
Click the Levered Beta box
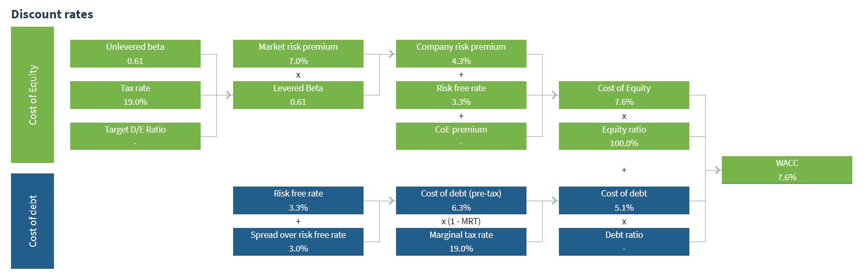pos(298,95)
